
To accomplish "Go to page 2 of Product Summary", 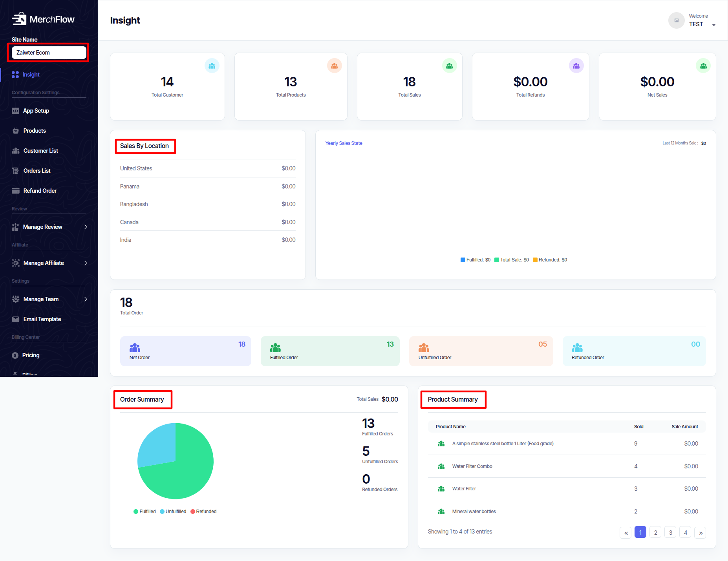I will (x=655, y=532).
